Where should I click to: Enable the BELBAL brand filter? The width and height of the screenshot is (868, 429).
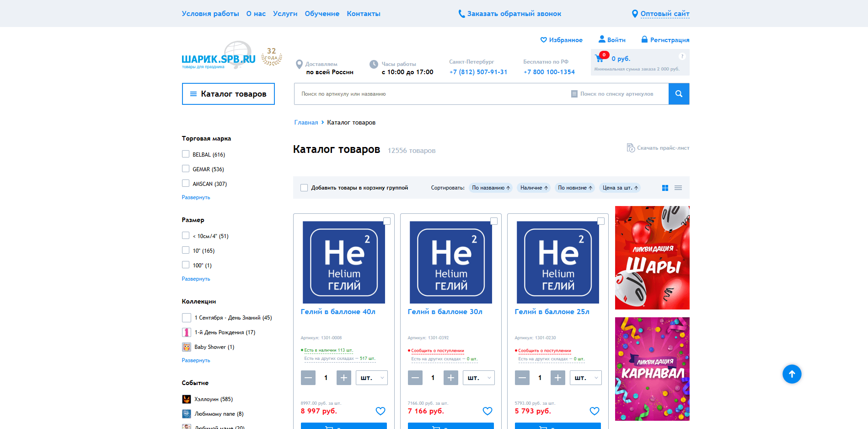[186, 154]
